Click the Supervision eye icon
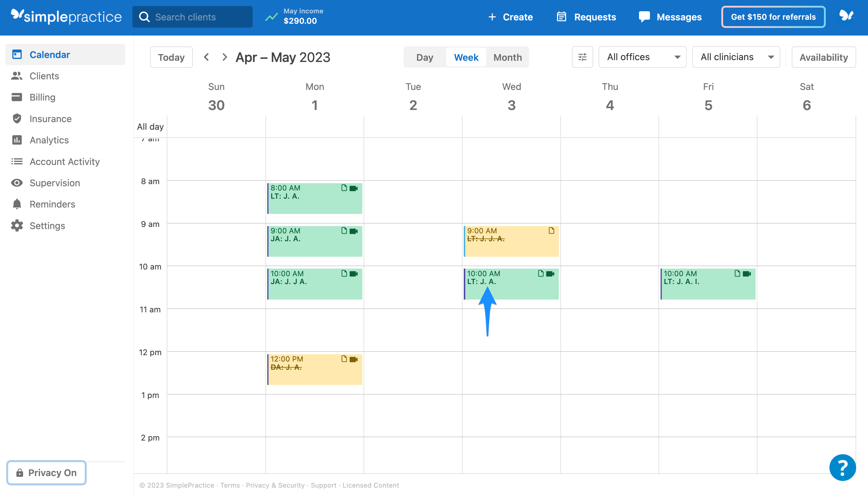This screenshot has width=868, height=494. tap(17, 183)
